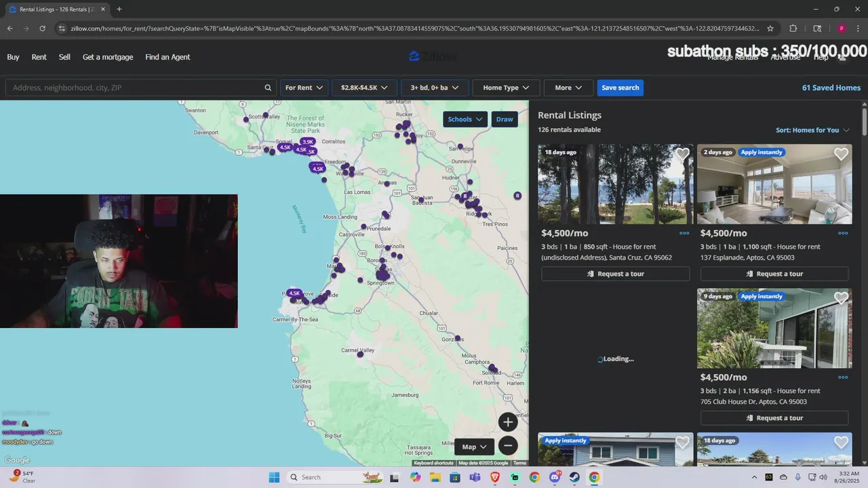
Task: Open the 3+ bd, 0+ ba filter
Action: coord(435,87)
